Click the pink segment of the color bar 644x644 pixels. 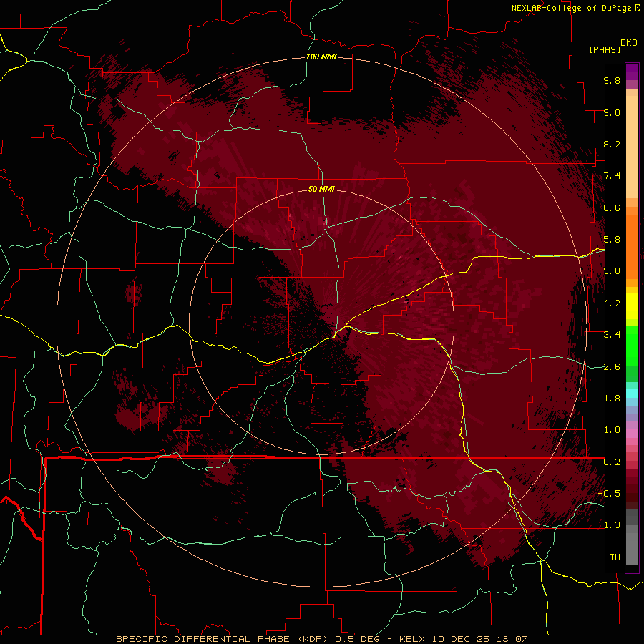(632, 434)
